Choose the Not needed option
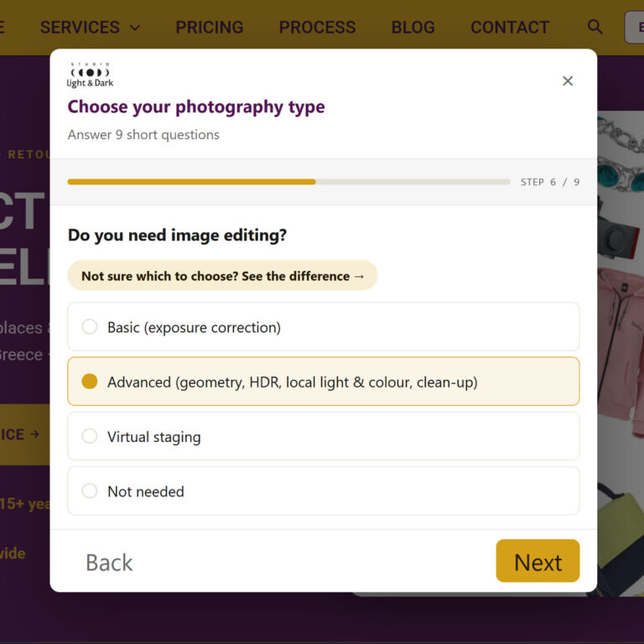This screenshot has height=644, width=644. click(x=323, y=491)
